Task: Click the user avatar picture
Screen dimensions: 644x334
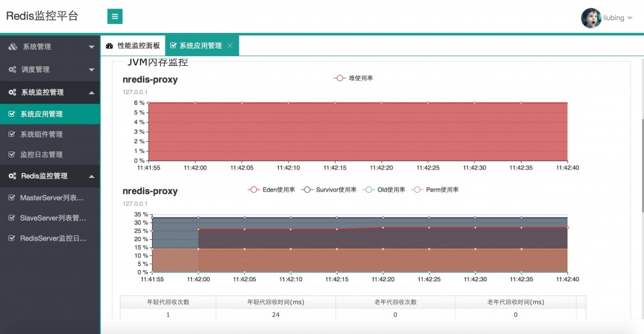Action: point(591,17)
